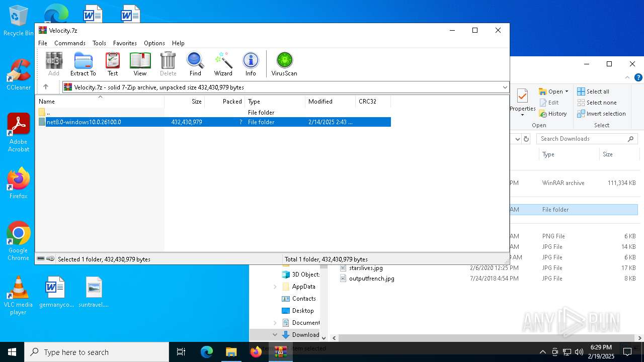The width and height of the screenshot is (644, 362).
Task: Open the Options menu
Action: pyautogui.click(x=154, y=43)
